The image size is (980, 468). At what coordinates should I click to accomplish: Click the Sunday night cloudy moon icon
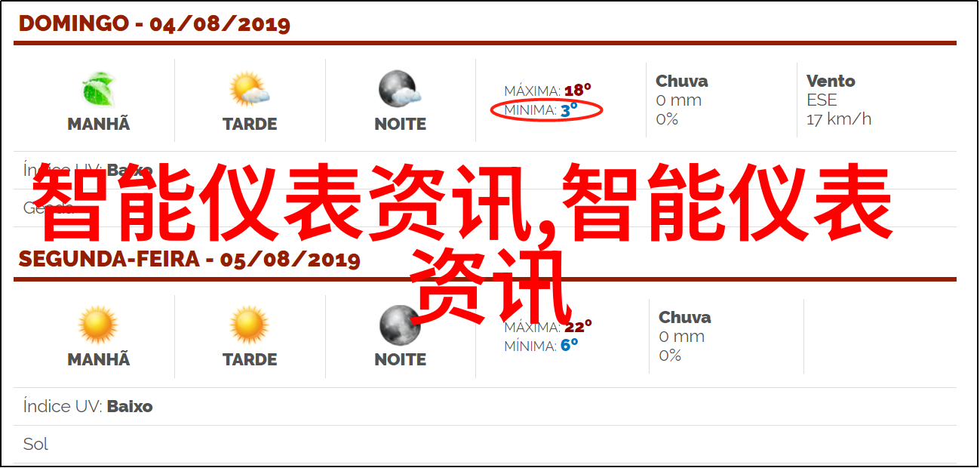point(400,89)
